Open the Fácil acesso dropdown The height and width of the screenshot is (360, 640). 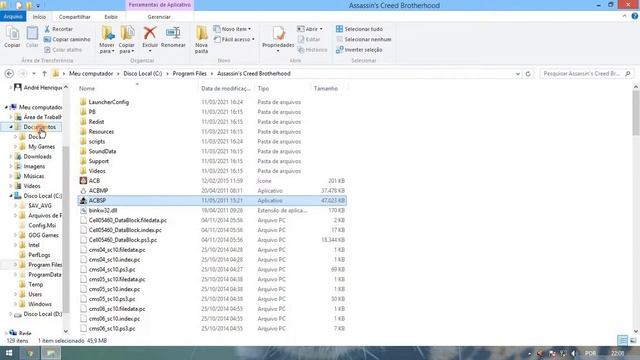click(234, 39)
